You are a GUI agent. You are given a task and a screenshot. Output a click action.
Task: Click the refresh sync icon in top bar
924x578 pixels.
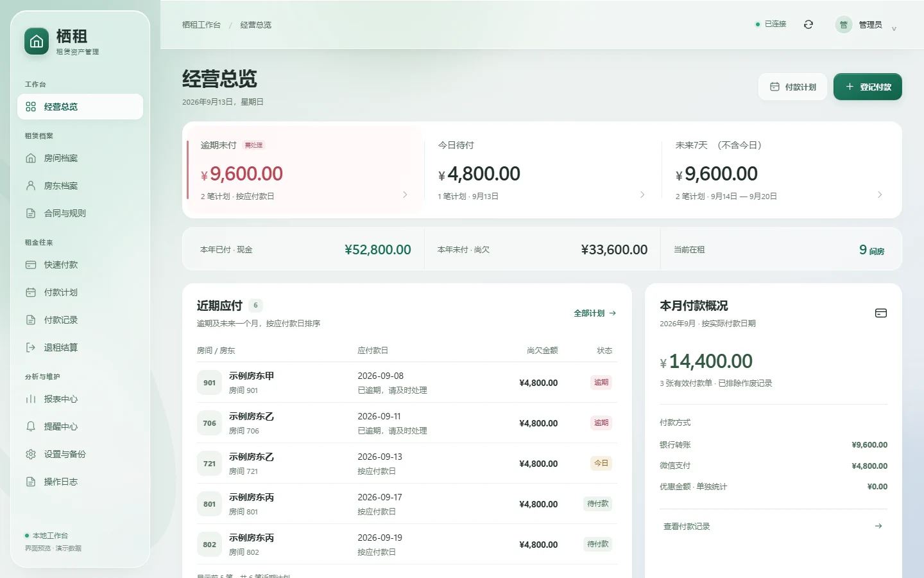point(809,24)
